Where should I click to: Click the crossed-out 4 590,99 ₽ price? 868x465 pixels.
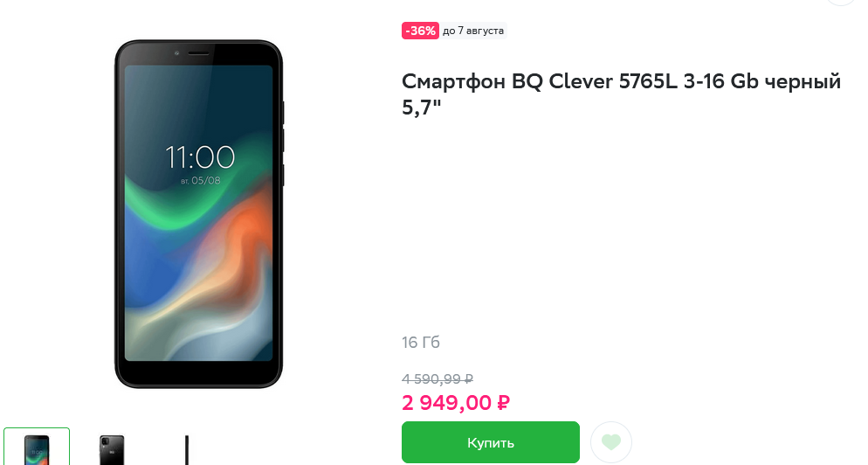point(437,379)
